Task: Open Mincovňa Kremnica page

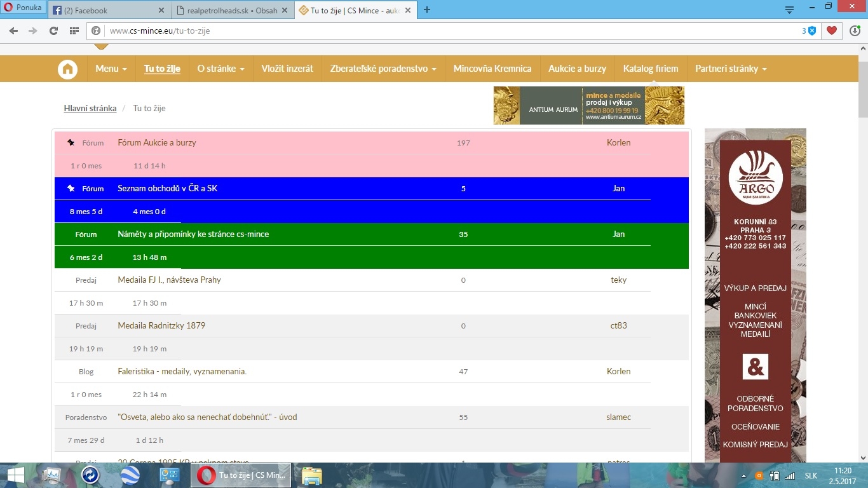Action: tap(492, 69)
